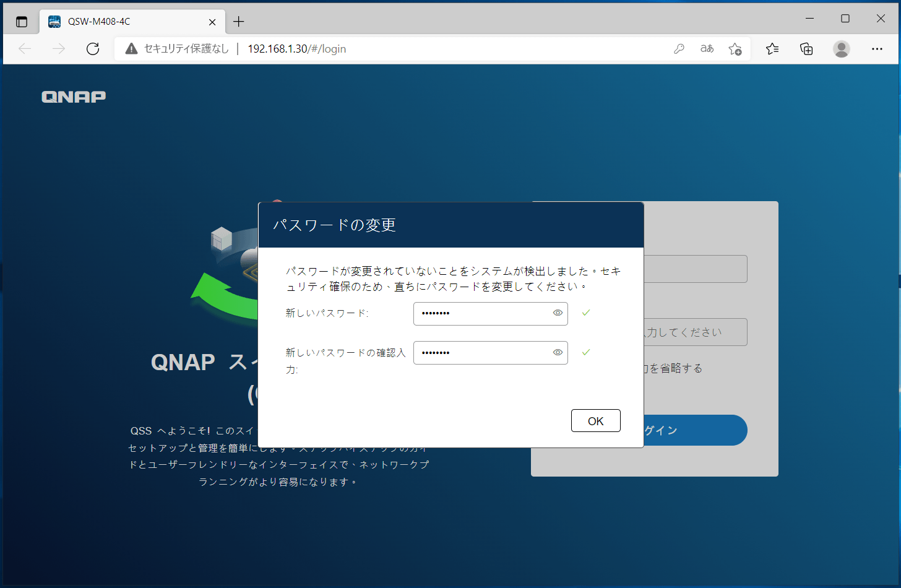
Task: Click the '新しいパスワードの確認入力:' label
Action: coord(345,361)
